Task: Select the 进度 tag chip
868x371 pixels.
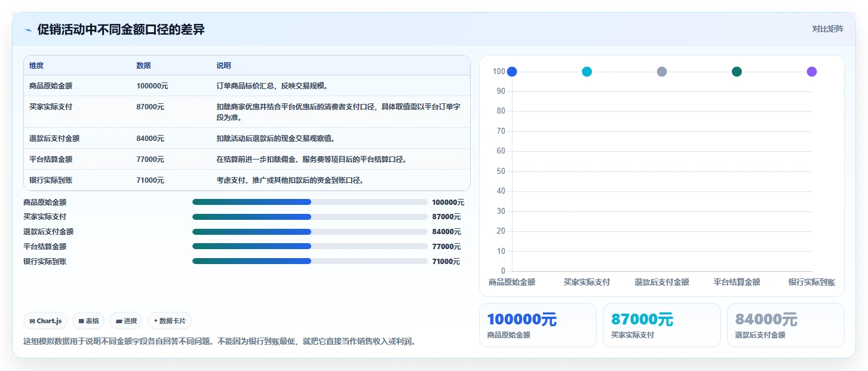Action: coord(126,321)
